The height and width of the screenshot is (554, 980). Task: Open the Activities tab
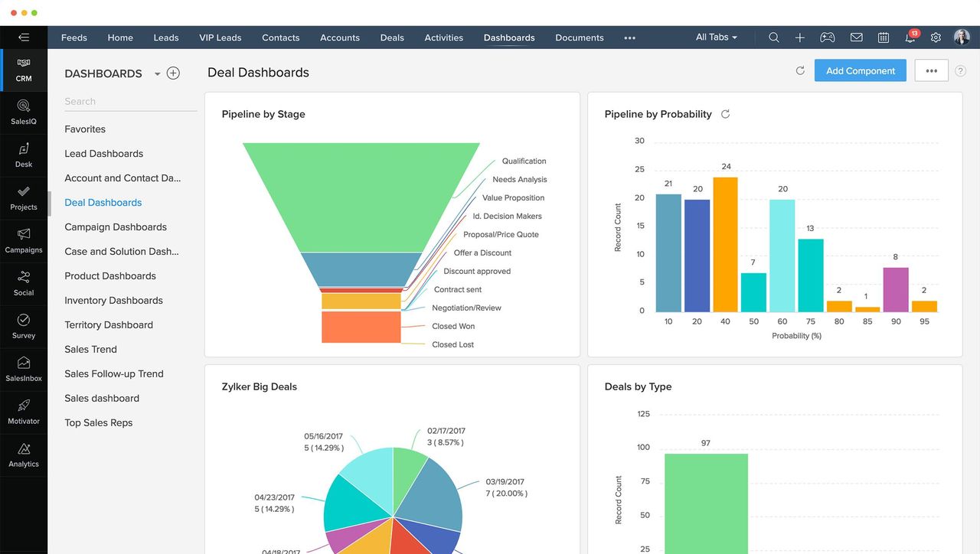(x=444, y=37)
